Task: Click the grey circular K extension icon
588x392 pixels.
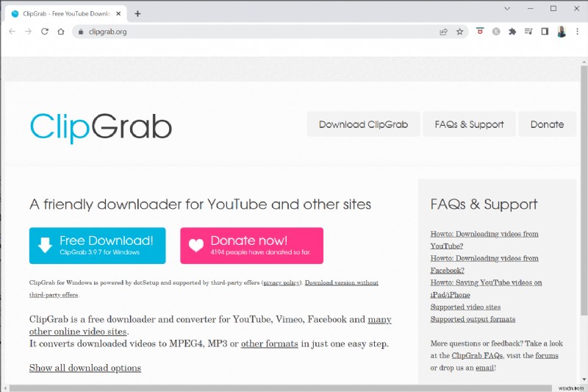Action: click(496, 32)
